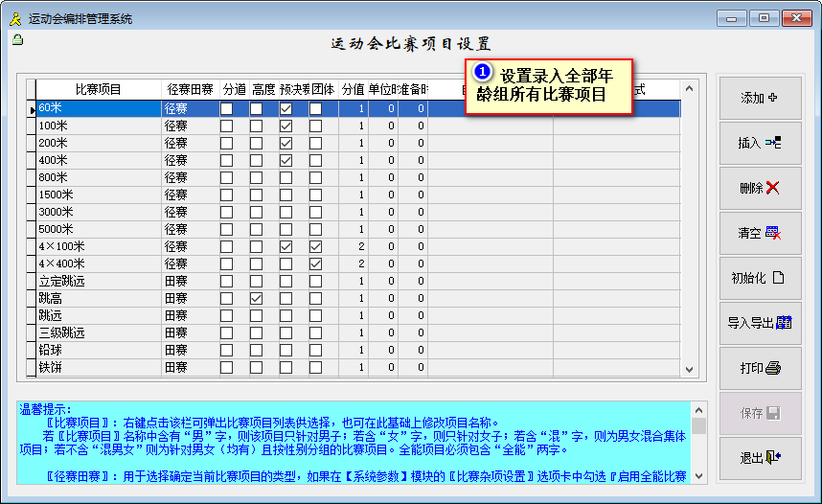
Task: Click the table scrollbar up arrow
Action: pos(689,89)
